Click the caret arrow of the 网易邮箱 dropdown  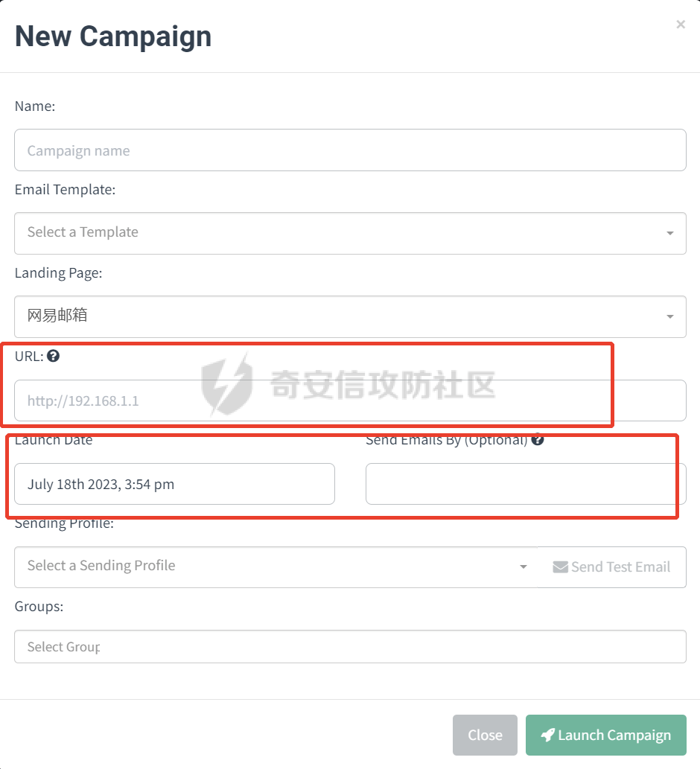[669, 317]
